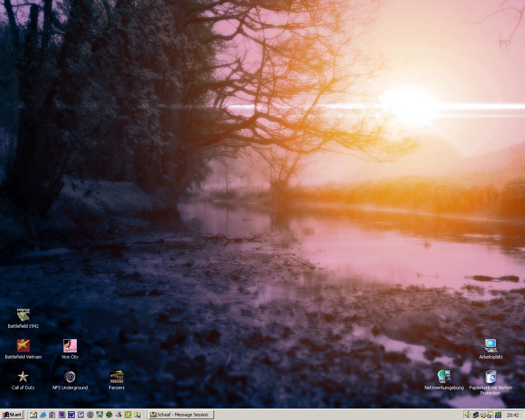The image size is (525, 420).
Task: Select the Vice City shortcut icon
Action: coord(70,346)
